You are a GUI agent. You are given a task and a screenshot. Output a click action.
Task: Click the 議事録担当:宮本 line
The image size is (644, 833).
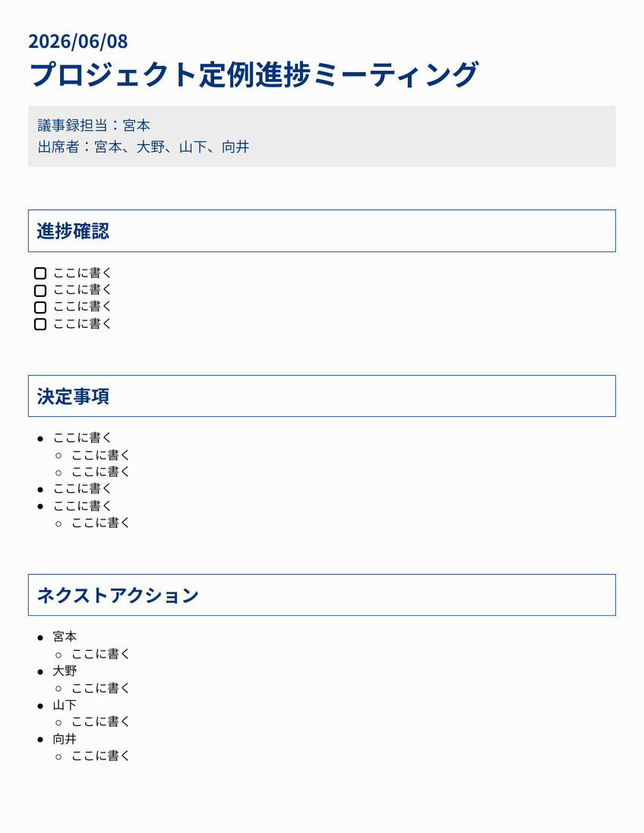[94, 125]
